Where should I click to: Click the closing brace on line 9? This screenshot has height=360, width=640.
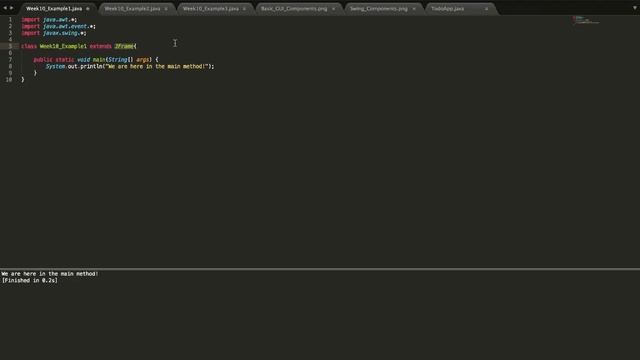[35, 73]
